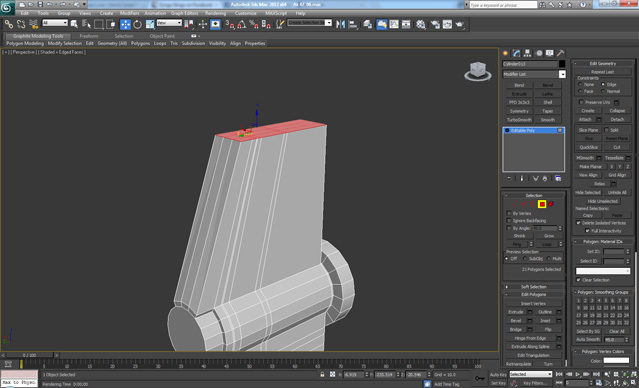
Task: Click the Unlink Selection icon
Action: pos(21,24)
